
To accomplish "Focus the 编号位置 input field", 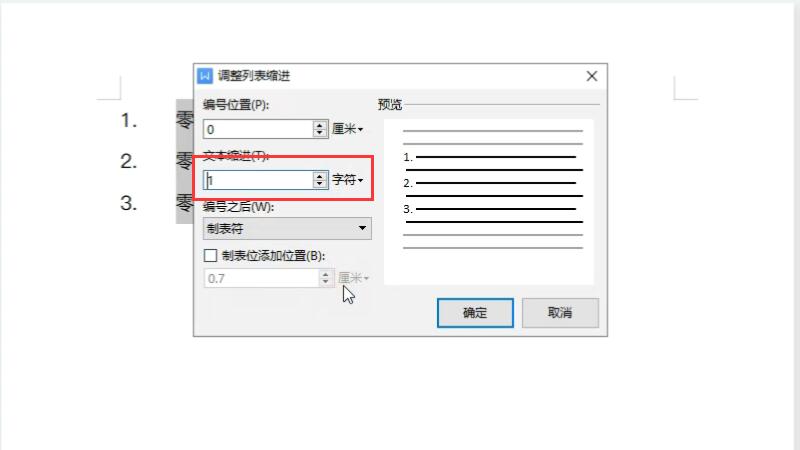I will point(258,129).
